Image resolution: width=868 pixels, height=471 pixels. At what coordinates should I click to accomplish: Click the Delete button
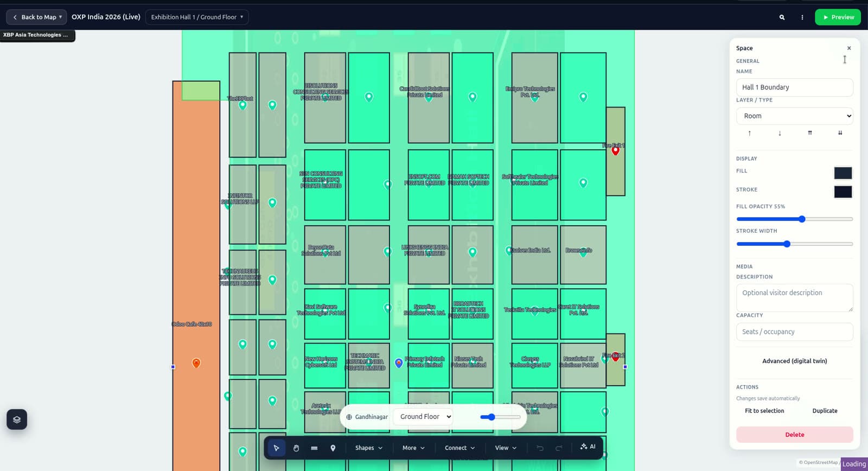pos(794,435)
